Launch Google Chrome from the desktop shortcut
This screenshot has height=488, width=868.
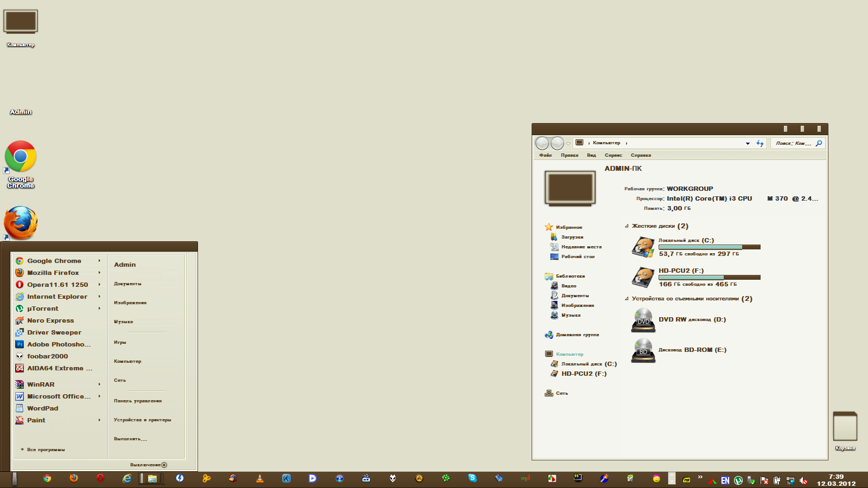pyautogui.click(x=21, y=157)
